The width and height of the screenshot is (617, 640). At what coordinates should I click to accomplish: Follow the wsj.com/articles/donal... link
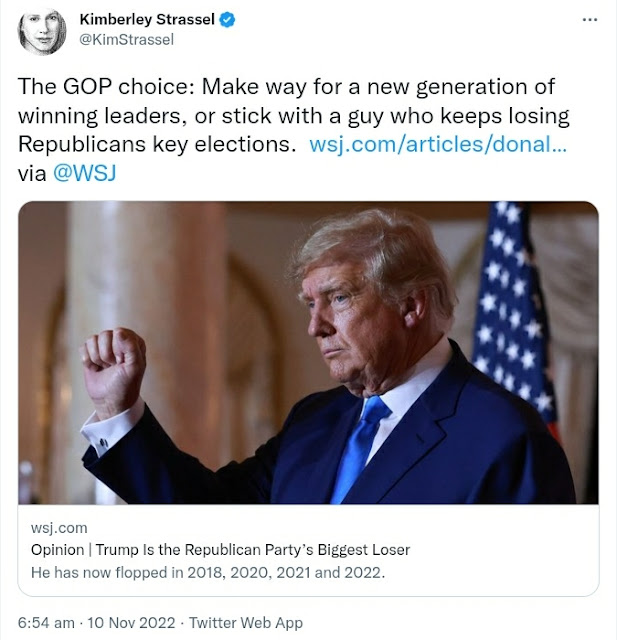point(438,144)
